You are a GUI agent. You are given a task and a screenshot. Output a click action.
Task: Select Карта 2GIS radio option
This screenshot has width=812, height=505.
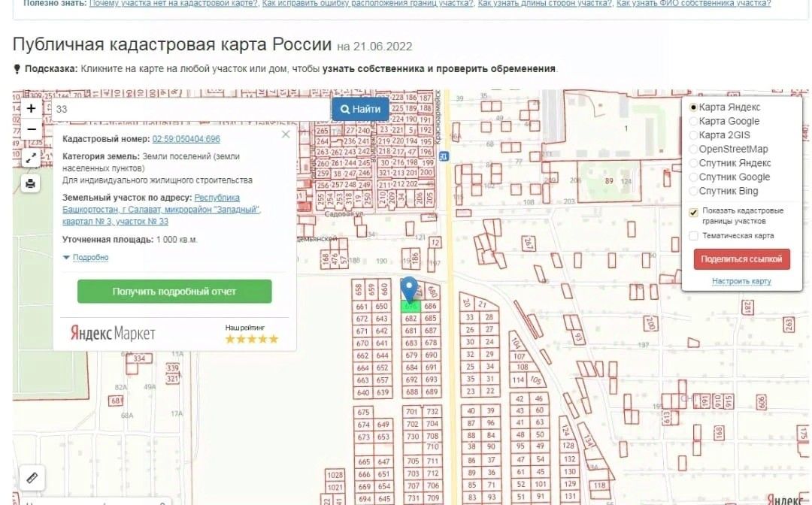[693, 135]
